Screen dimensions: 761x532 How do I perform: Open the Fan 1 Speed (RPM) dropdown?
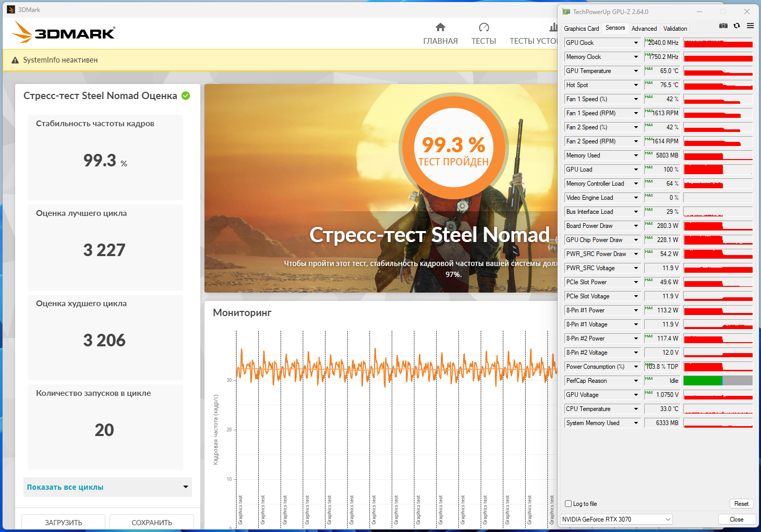point(636,113)
